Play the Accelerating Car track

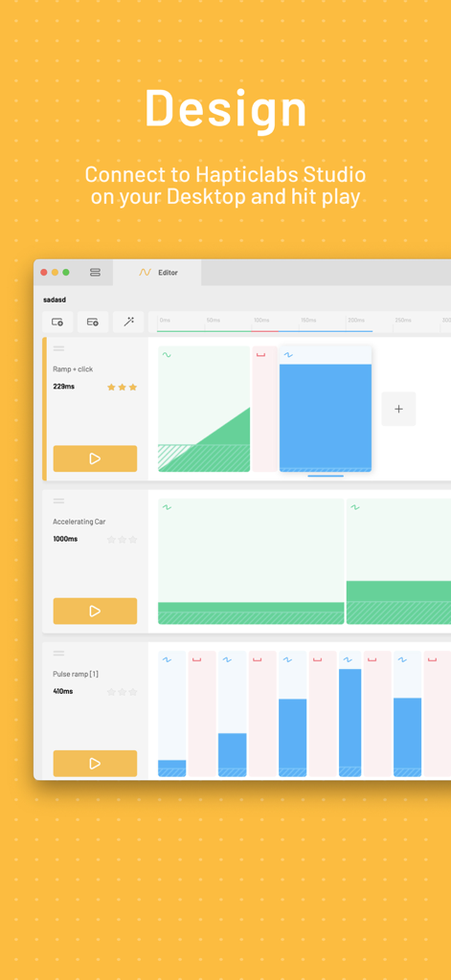click(x=95, y=612)
